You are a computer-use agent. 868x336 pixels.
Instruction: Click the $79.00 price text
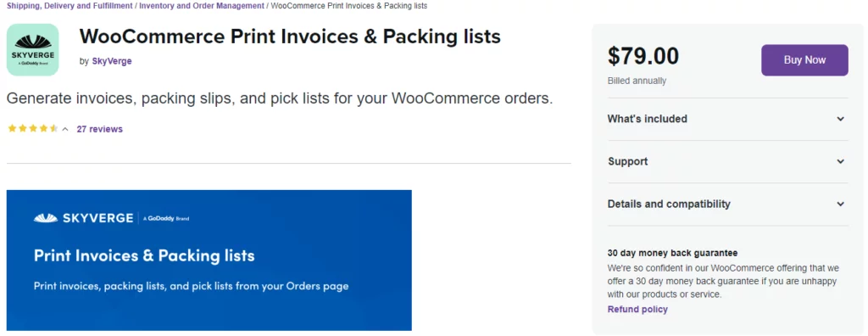pyautogui.click(x=643, y=56)
